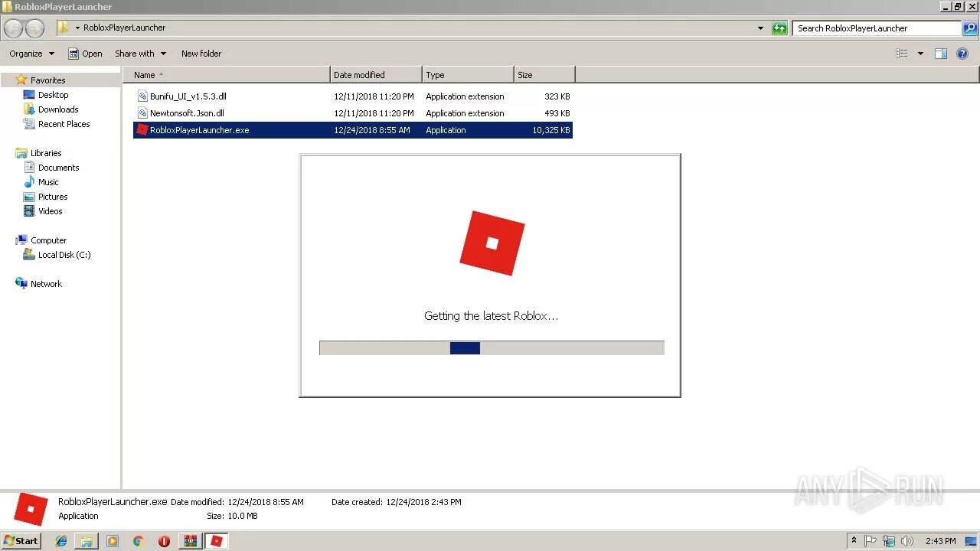Click the Size: 10.0 MB details pane text
Viewport: 980px width, 551px height.
(x=232, y=516)
